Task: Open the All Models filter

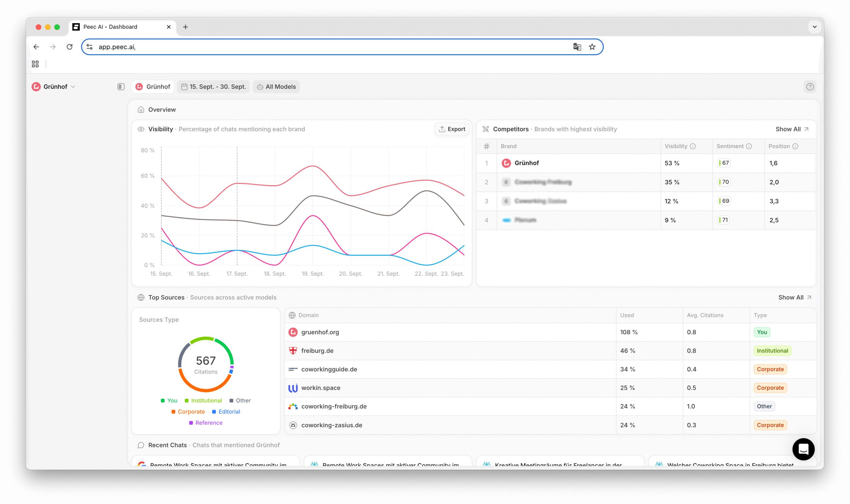Action: click(276, 87)
